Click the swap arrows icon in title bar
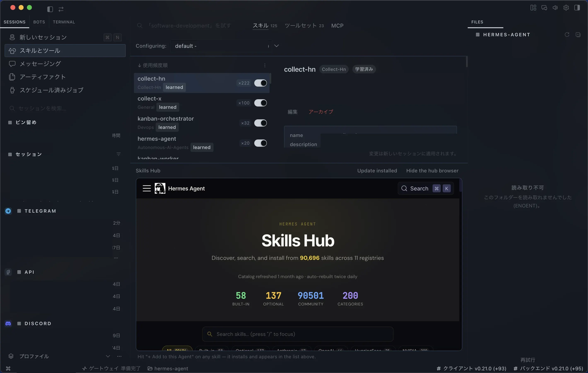588x373 pixels. click(x=61, y=9)
